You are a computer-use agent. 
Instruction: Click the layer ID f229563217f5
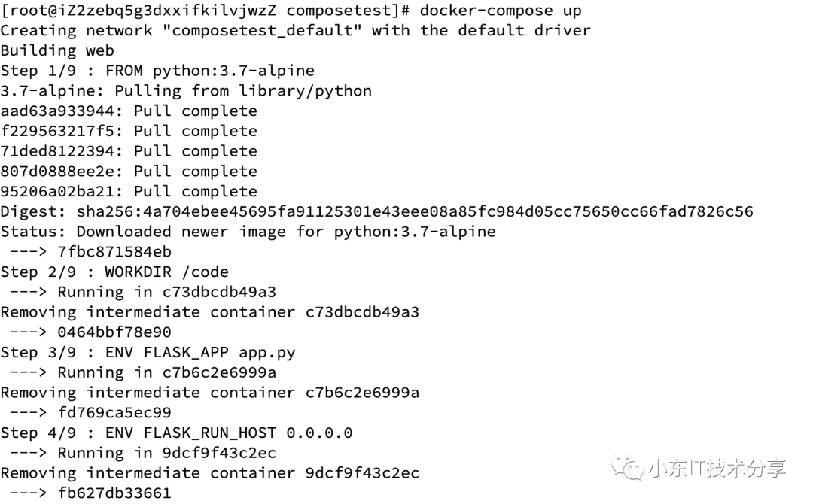(x=62, y=131)
